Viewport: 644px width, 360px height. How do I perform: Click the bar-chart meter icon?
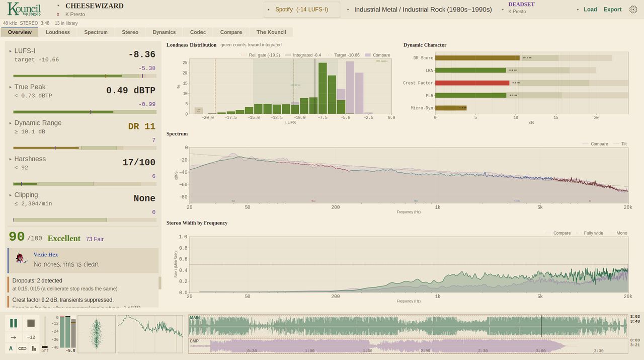[x=34, y=348]
